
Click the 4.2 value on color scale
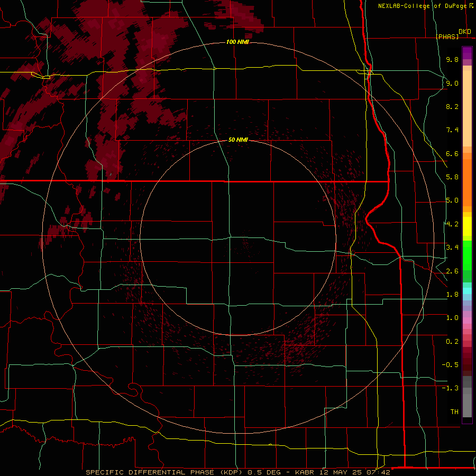point(452,224)
